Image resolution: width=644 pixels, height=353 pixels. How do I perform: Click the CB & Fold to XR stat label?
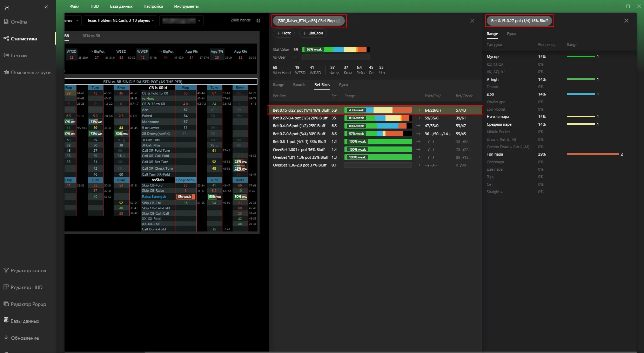(x=155, y=93)
